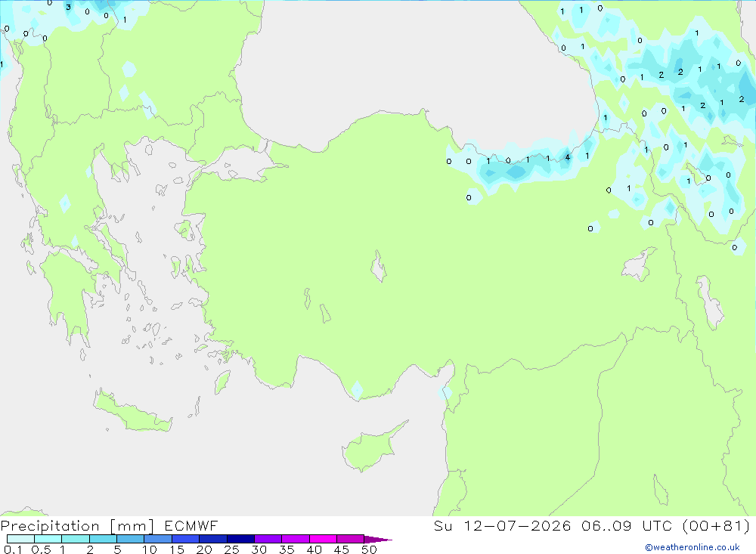Click the "12-07-2026" forecast date
756x554 pixels.
(517, 525)
